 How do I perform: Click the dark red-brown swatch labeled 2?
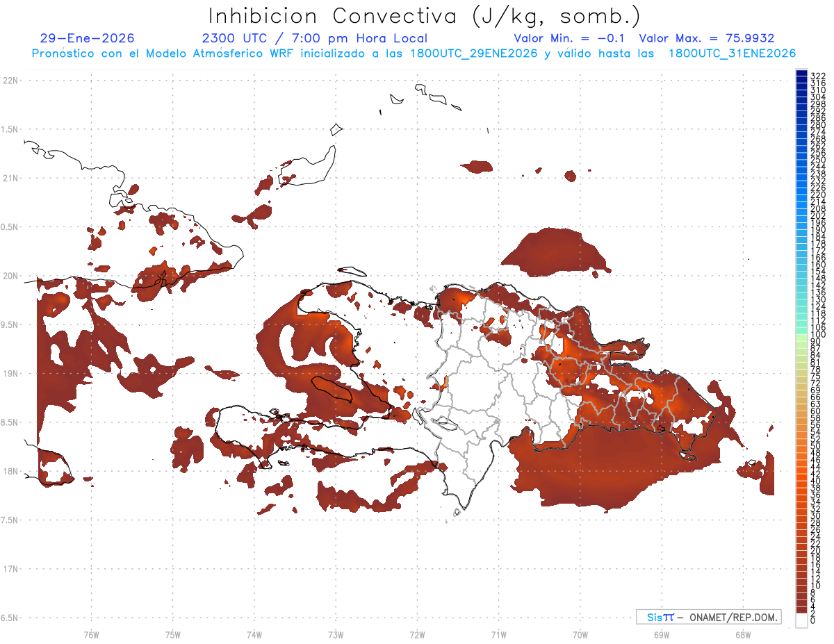tap(801, 609)
